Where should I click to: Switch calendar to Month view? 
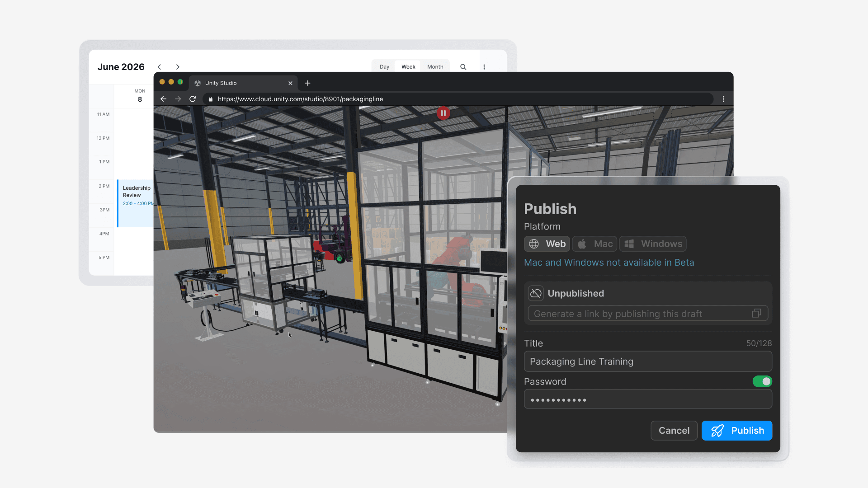(x=435, y=66)
